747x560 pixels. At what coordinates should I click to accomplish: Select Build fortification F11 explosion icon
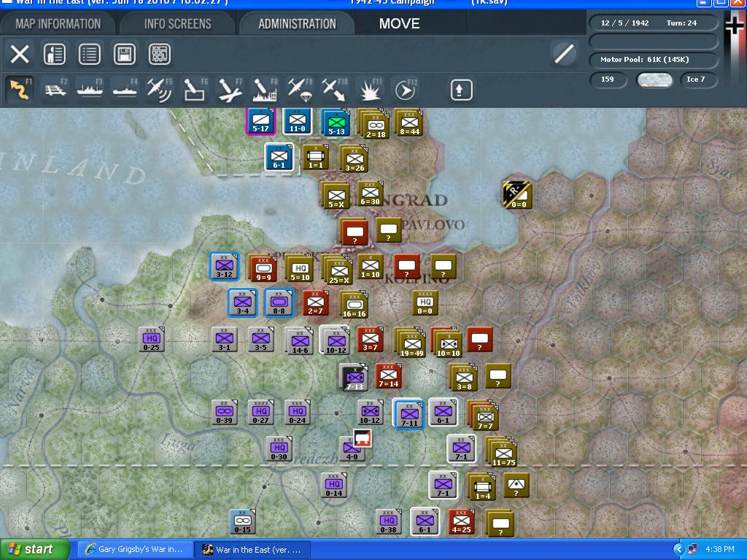pos(370,90)
